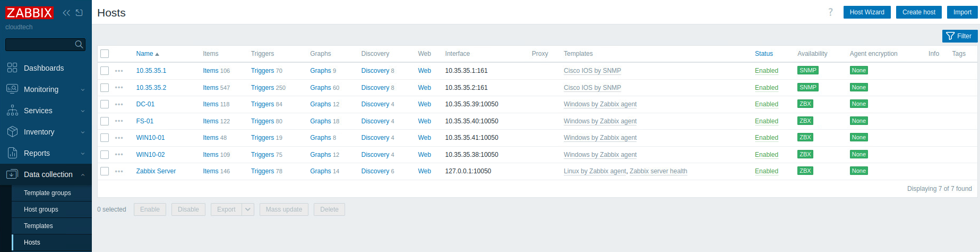This screenshot has width=980, height=252.
Task: Open Dashboards menu item
Action: [x=44, y=68]
